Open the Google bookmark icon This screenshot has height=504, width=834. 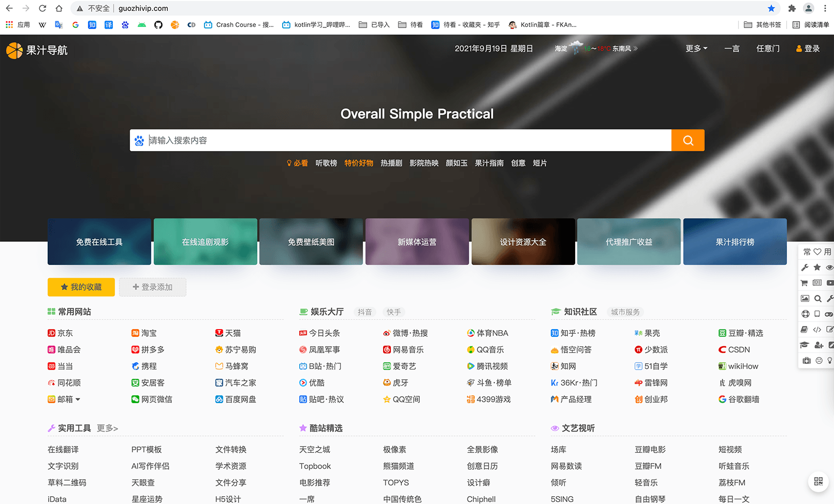(x=76, y=24)
